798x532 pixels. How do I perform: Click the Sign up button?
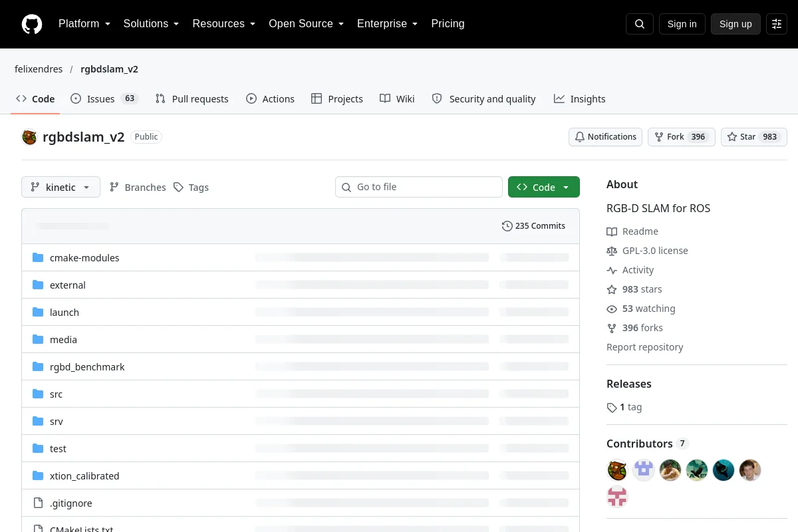[x=735, y=24]
